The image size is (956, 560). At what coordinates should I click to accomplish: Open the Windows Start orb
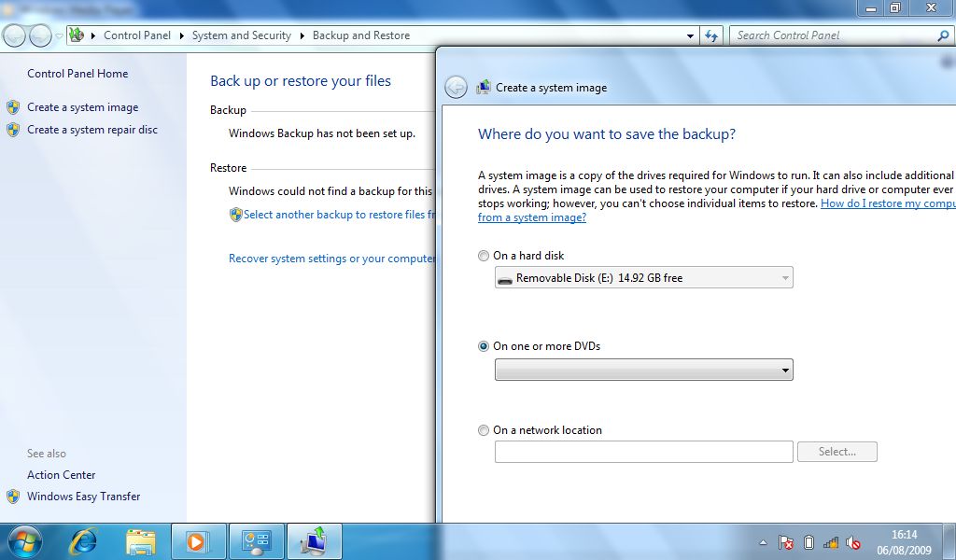(25, 541)
